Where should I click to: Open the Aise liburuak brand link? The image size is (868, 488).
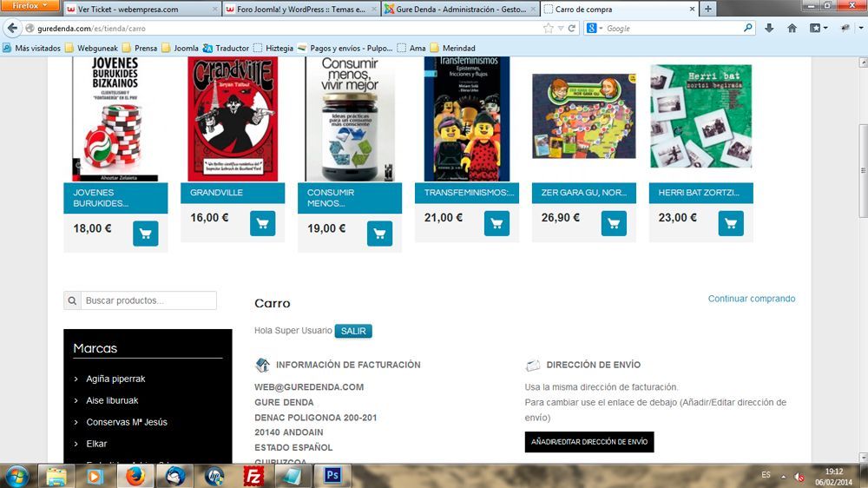[x=112, y=400]
